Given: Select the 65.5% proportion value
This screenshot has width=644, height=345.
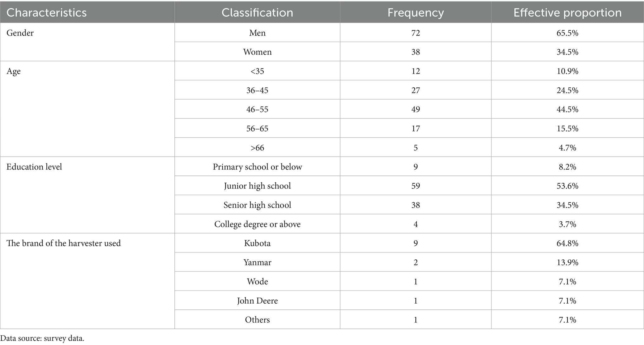Looking at the screenshot, I should 567,33.
